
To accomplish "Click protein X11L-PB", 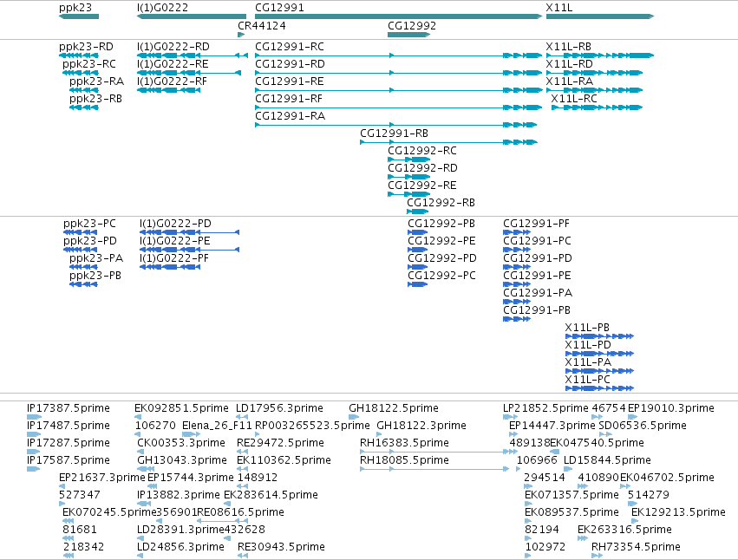I will [587, 328].
